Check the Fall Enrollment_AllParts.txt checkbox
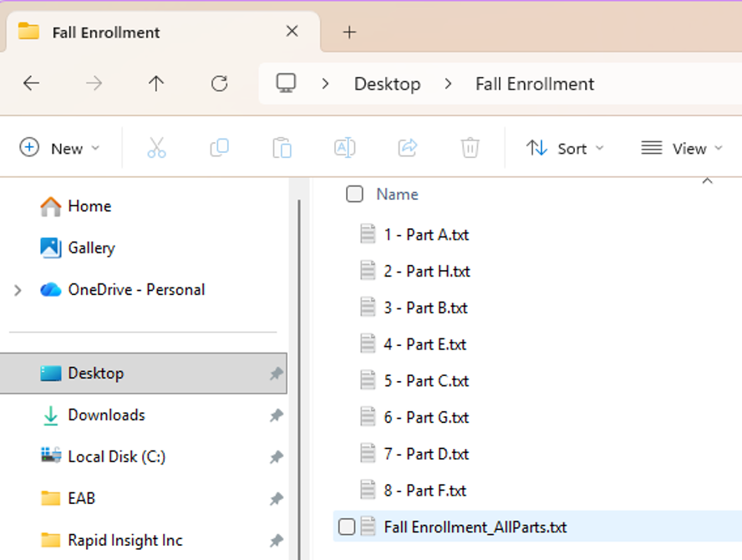 pos(347,527)
